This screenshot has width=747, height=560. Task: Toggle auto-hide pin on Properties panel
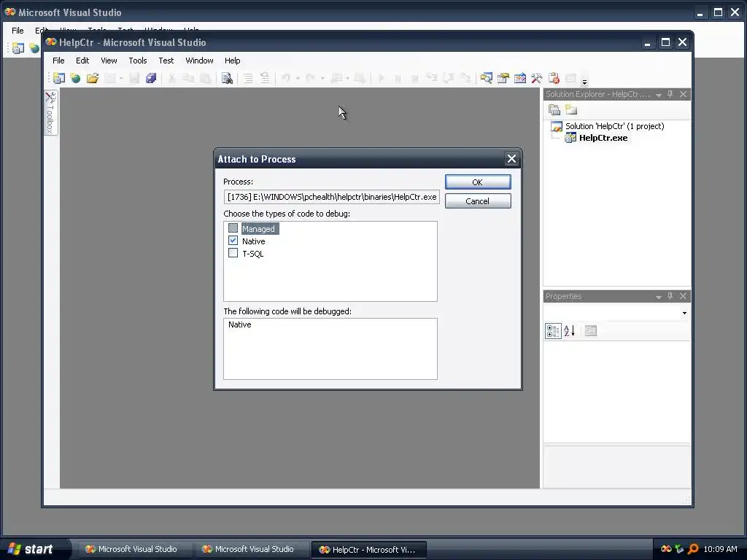pyautogui.click(x=670, y=296)
